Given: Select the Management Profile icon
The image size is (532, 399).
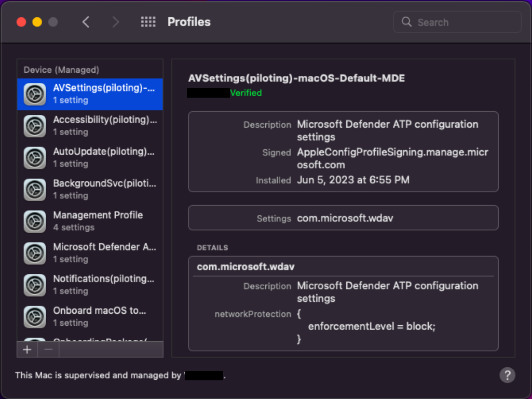Looking at the screenshot, I should (35, 221).
